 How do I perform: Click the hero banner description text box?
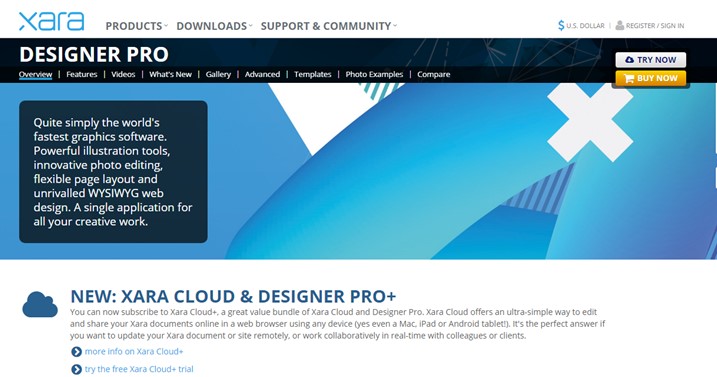(113, 172)
